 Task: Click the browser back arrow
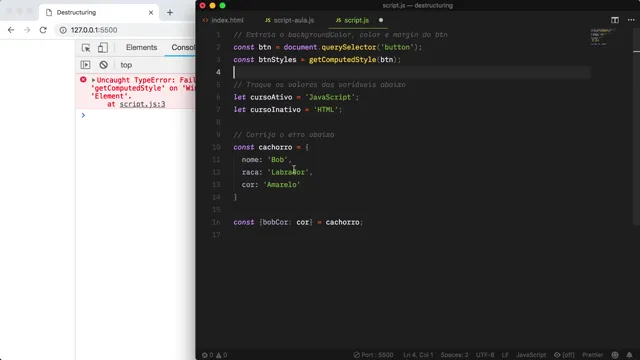11,30
